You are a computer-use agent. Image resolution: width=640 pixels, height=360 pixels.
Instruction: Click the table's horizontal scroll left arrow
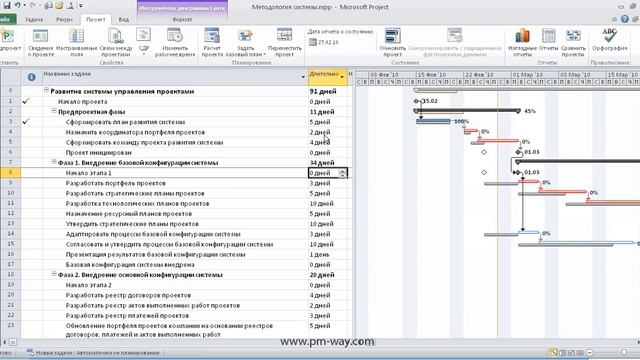coord(4,342)
